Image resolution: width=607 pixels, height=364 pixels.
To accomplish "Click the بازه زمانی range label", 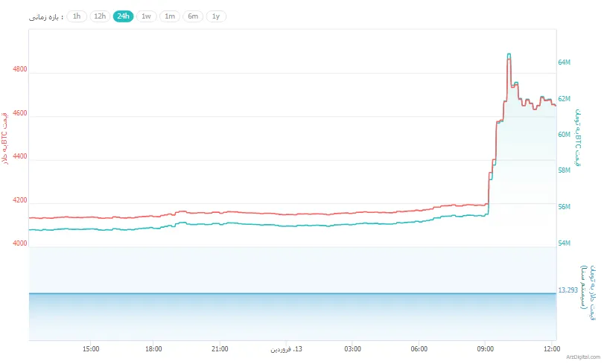I will [46, 16].
